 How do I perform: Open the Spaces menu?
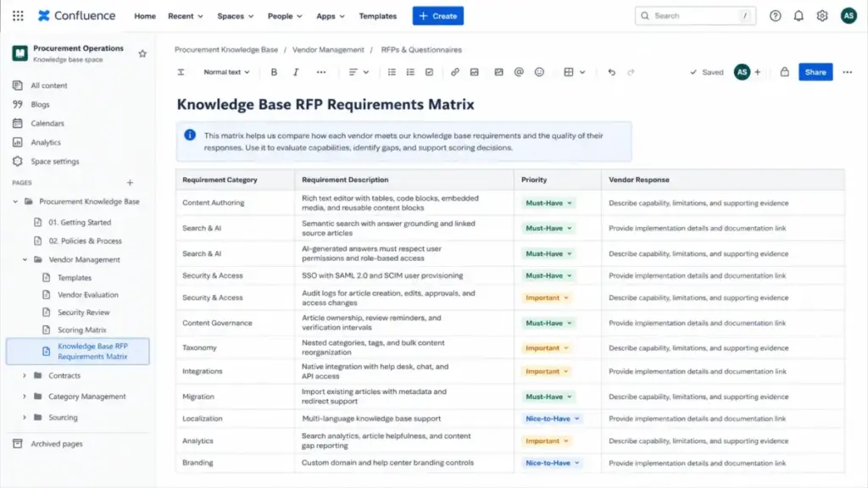236,16
